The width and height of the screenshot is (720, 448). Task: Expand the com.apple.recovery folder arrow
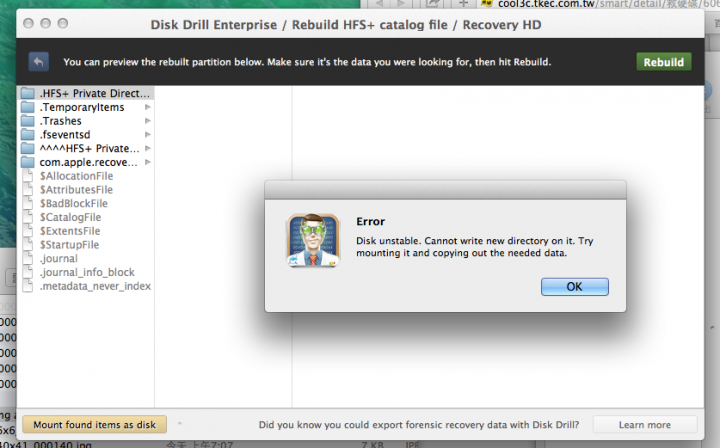pos(148,162)
